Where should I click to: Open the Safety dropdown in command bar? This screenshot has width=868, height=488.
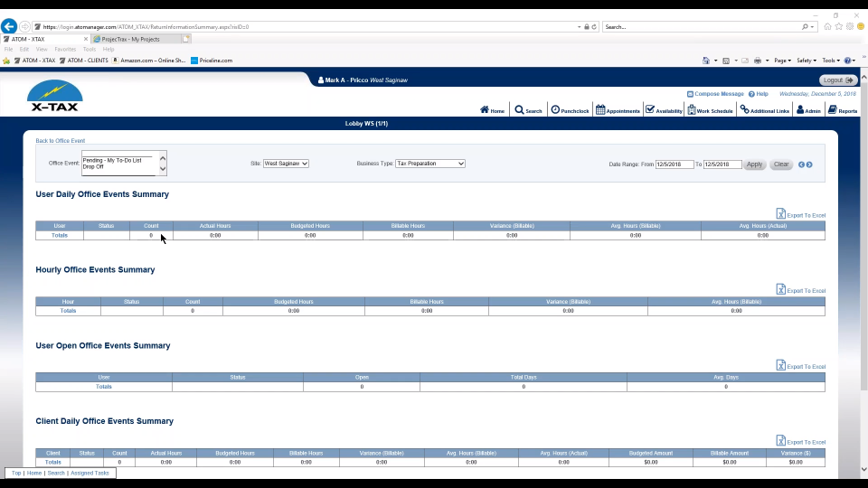pyautogui.click(x=806, y=61)
